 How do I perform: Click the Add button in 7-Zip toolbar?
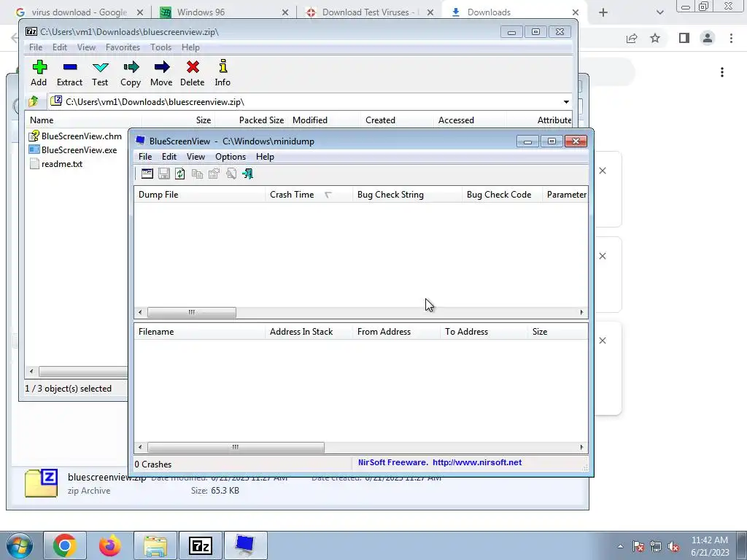(39, 74)
